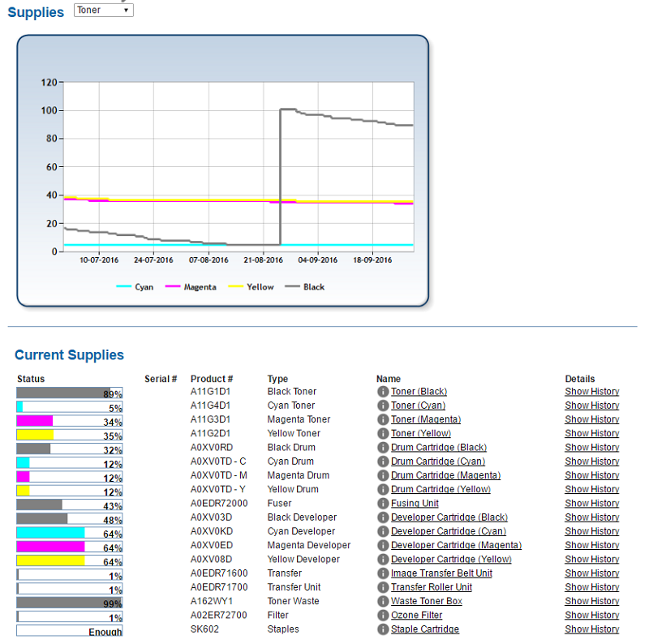Screen dimensions: 649x644
Task: Click info icon beside Toner (Cyan)
Action: click(x=383, y=406)
